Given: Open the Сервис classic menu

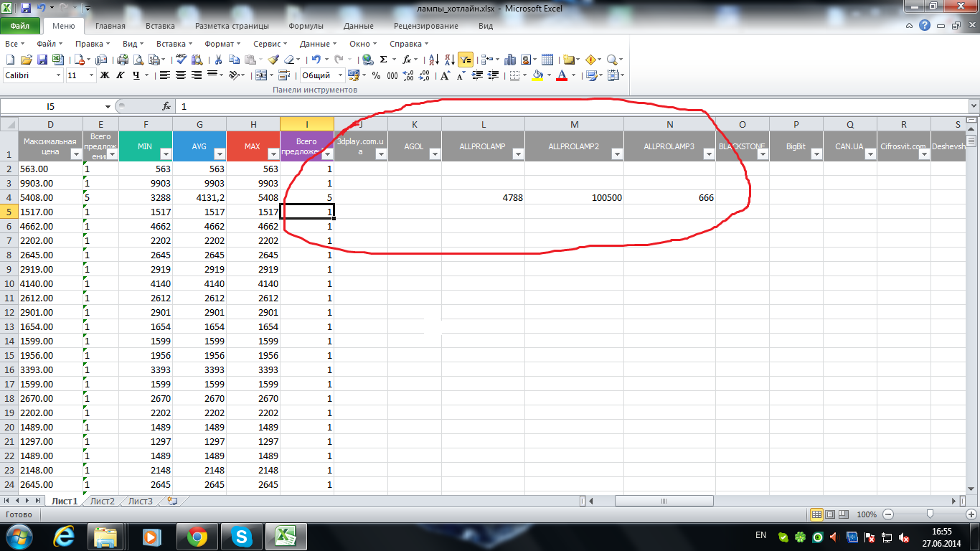Looking at the screenshot, I should click(270, 44).
